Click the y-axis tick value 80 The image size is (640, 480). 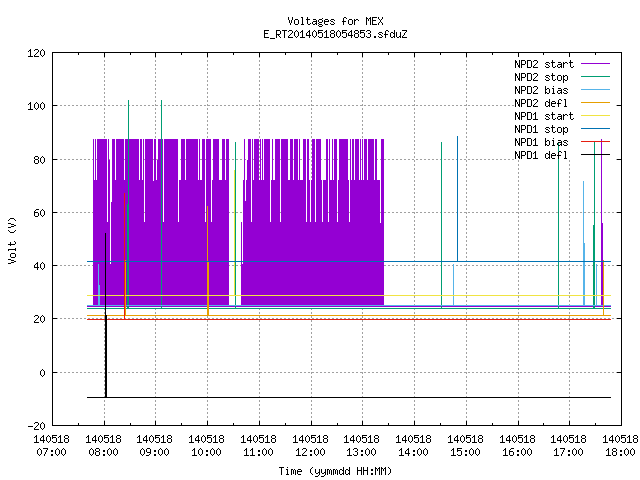39,160
